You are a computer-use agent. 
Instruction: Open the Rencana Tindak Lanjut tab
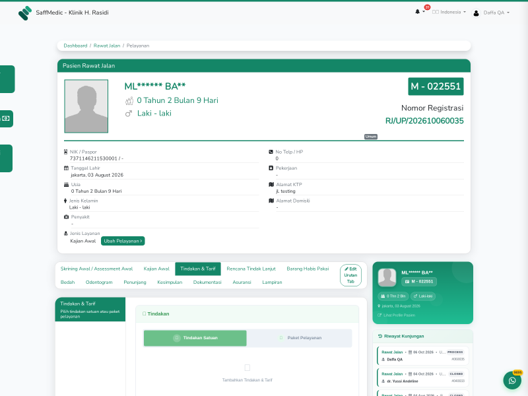[251, 269]
